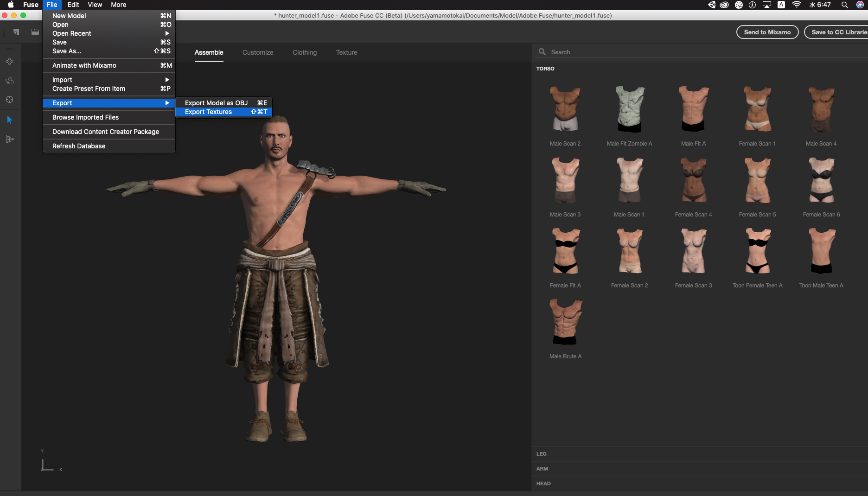Click the mesh export tool icon
The width and height of the screenshot is (868, 496).
[9, 139]
